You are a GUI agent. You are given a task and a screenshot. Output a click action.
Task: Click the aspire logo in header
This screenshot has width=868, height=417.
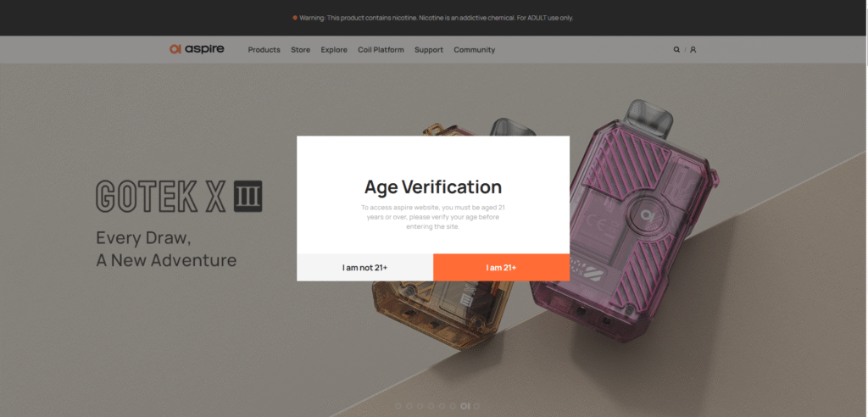(x=197, y=49)
